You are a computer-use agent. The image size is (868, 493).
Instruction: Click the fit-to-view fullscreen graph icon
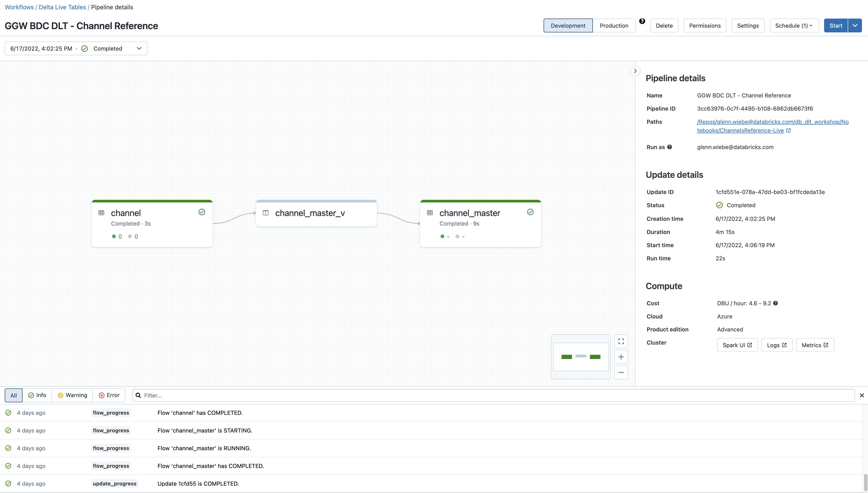click(x=621, y=341)
